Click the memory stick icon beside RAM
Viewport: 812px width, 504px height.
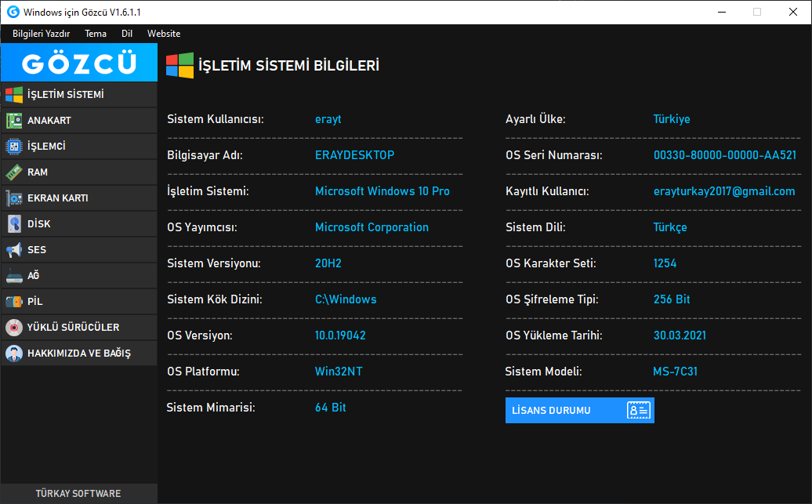[x=14, y=172]
